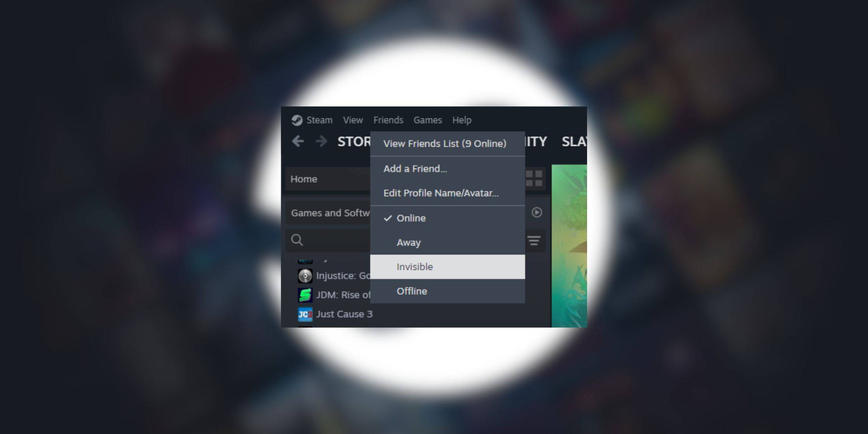
Task: Click the grid layout toggle icon
Action: point(534,179)
